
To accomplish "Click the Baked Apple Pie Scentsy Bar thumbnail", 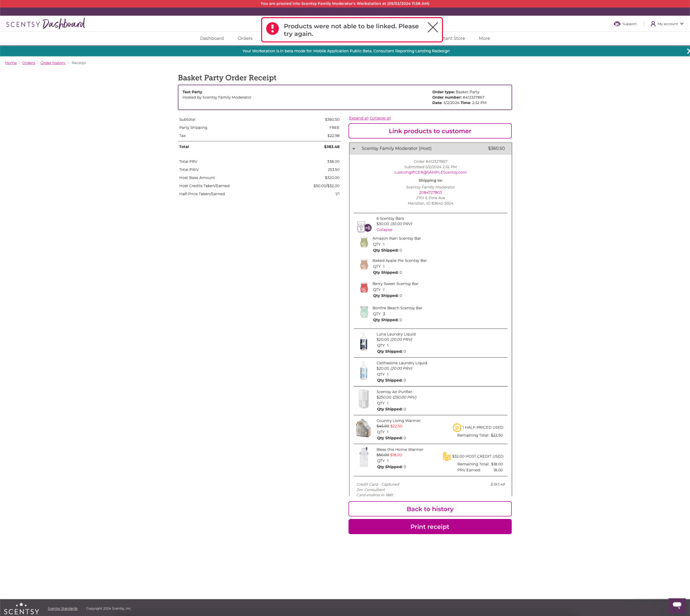I will point(364,264).
